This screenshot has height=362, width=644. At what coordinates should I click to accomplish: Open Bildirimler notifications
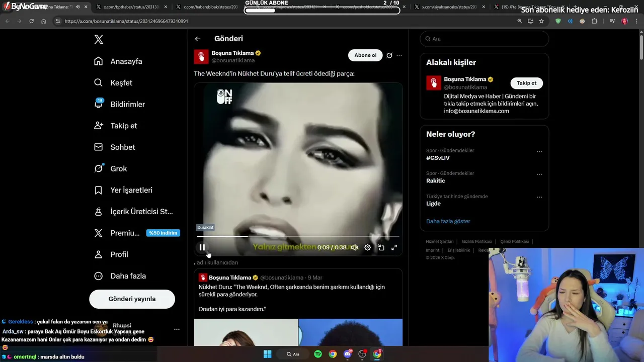[119, 104]
